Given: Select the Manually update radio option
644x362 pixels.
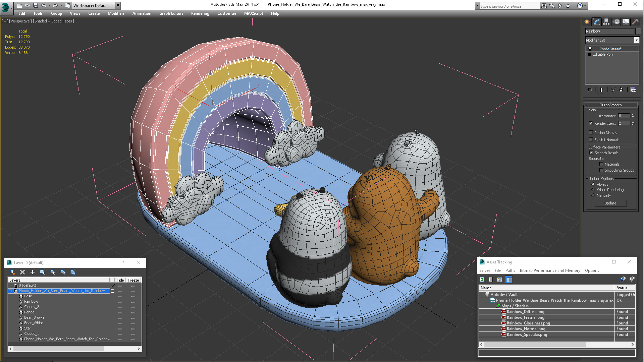Looking at the screenshot, I should point(593,195).
